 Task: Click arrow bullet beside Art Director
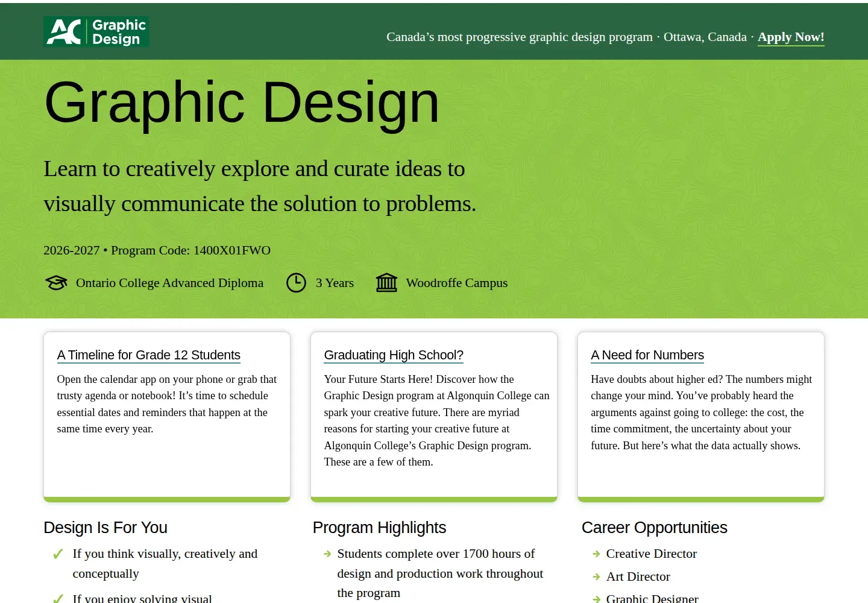pyautogui.click(x=596, y=576)
